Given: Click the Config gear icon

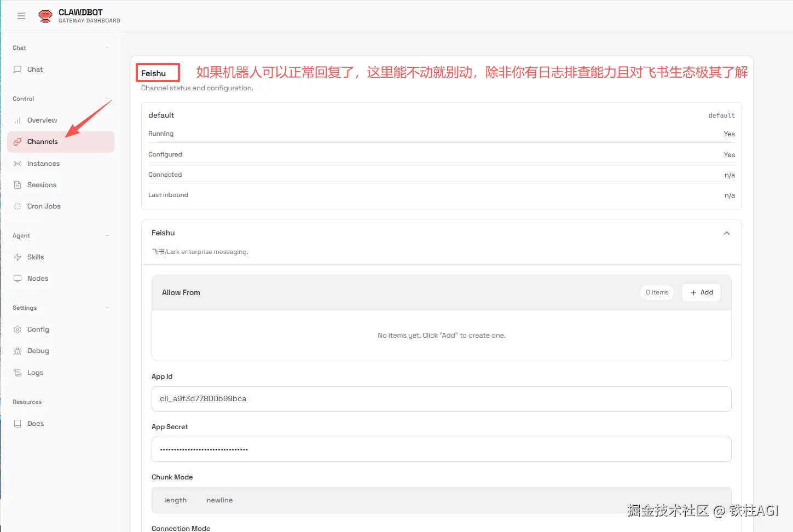Looking at the screenshot, I should click(18, 329).
